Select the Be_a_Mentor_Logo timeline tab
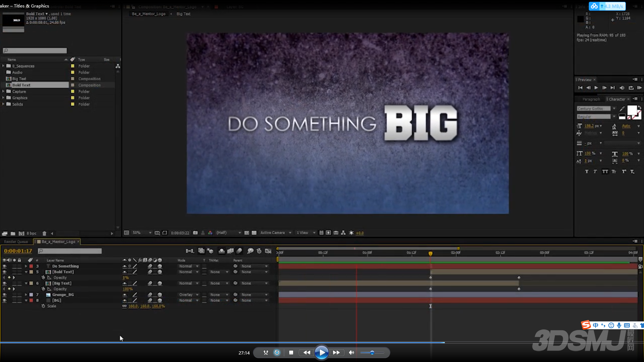The image size is (644, 362). point(58,242)
